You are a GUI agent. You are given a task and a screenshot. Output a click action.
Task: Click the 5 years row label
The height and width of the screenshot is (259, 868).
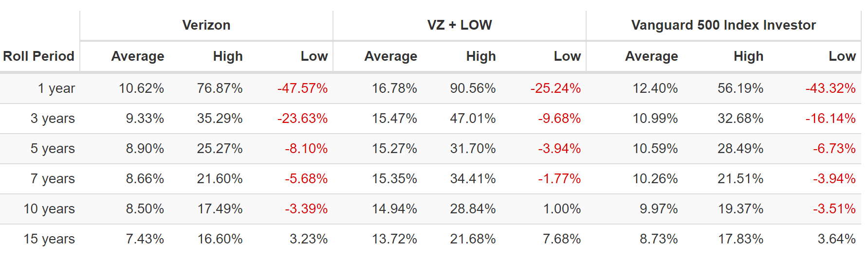[x=53, y=149]
